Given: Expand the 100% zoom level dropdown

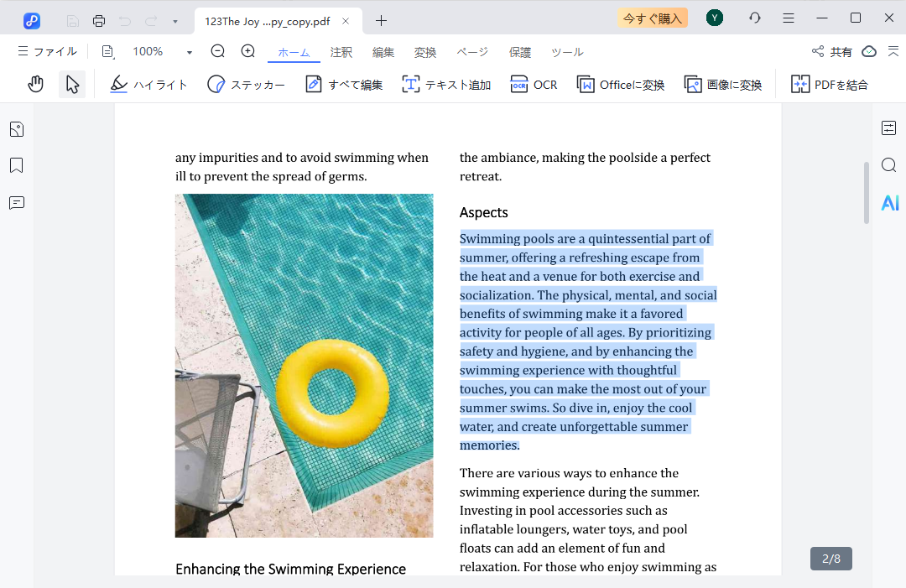Looking at the screenshot, I should [190, 53].
